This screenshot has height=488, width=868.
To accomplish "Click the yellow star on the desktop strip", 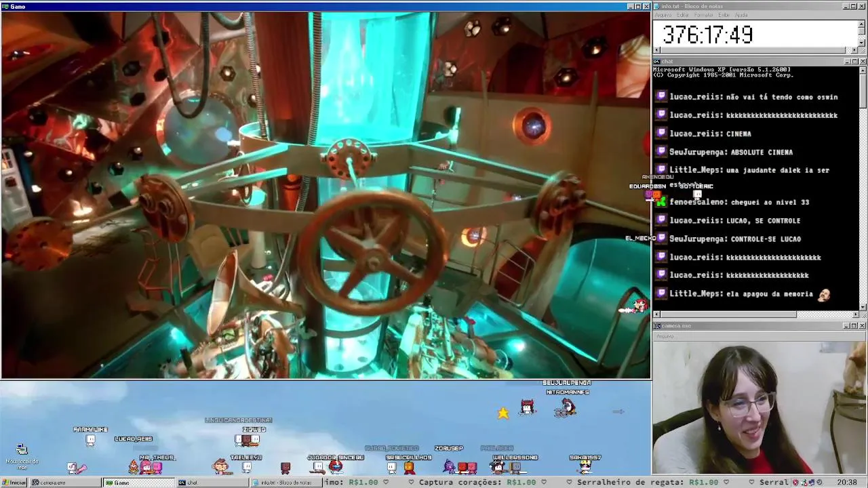I will (503, 413).
